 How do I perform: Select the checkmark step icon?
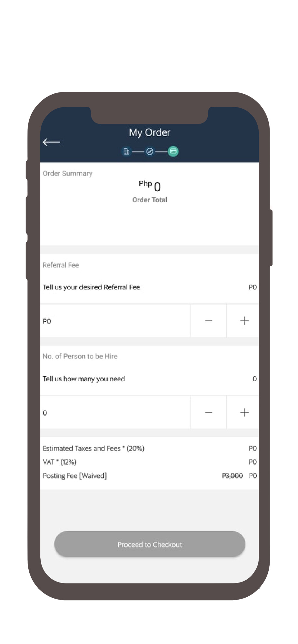pyautogui.click(x=150, y=151)
